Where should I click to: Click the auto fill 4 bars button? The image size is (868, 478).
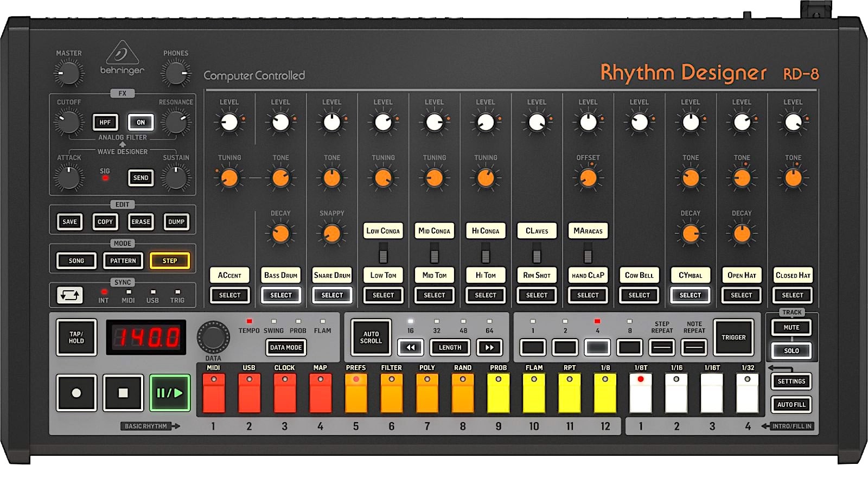[x=597, y=347]
